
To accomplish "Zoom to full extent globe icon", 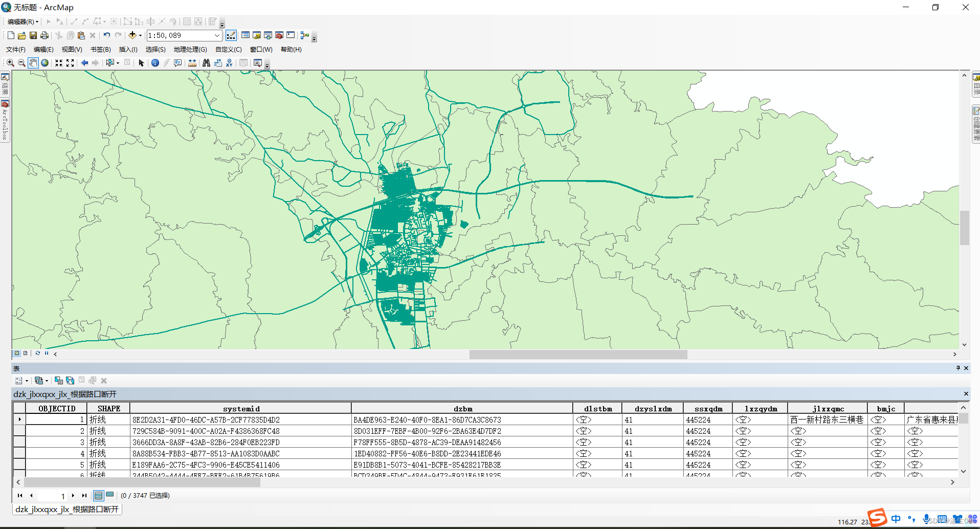I will point(45,62).
